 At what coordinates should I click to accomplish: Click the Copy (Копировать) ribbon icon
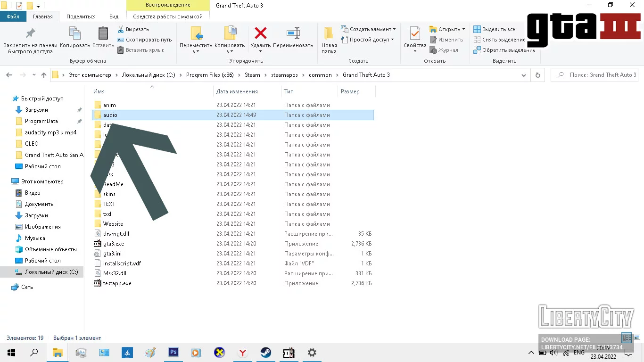click(x=75, y=34)
